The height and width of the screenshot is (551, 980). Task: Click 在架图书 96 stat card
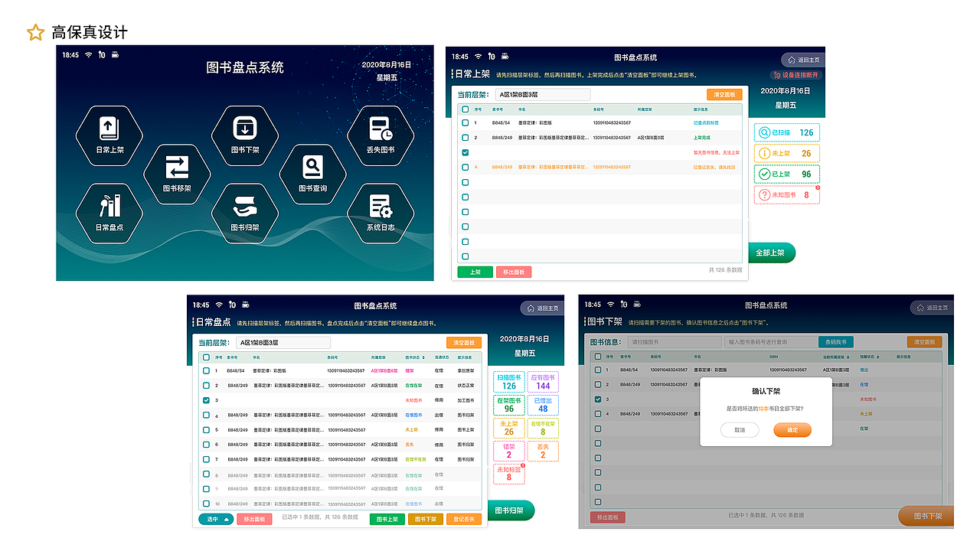(509, 405)
